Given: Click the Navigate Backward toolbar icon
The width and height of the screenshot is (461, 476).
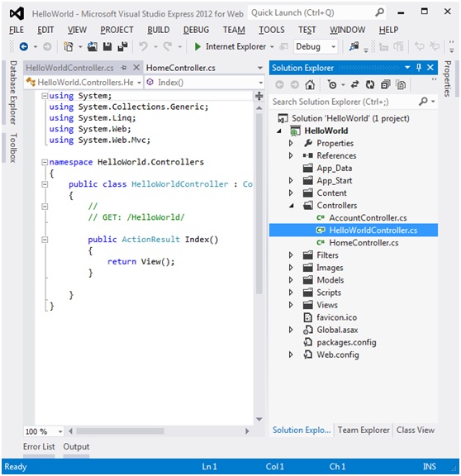Looking at the screenshot, I should tap(24, 47).
